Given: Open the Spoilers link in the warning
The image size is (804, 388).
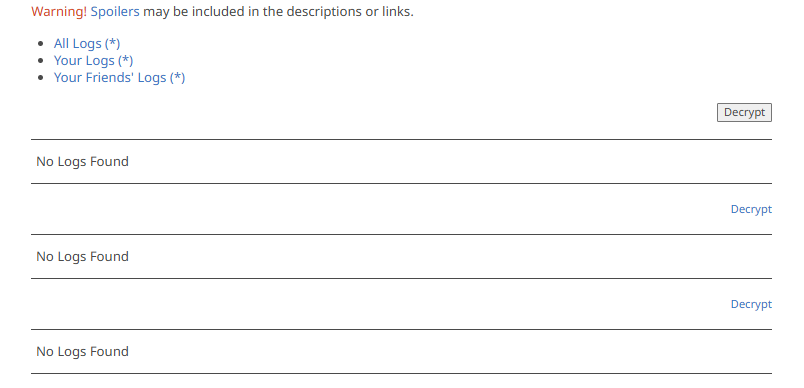Looking at the screenshot, I should point(115,12).
